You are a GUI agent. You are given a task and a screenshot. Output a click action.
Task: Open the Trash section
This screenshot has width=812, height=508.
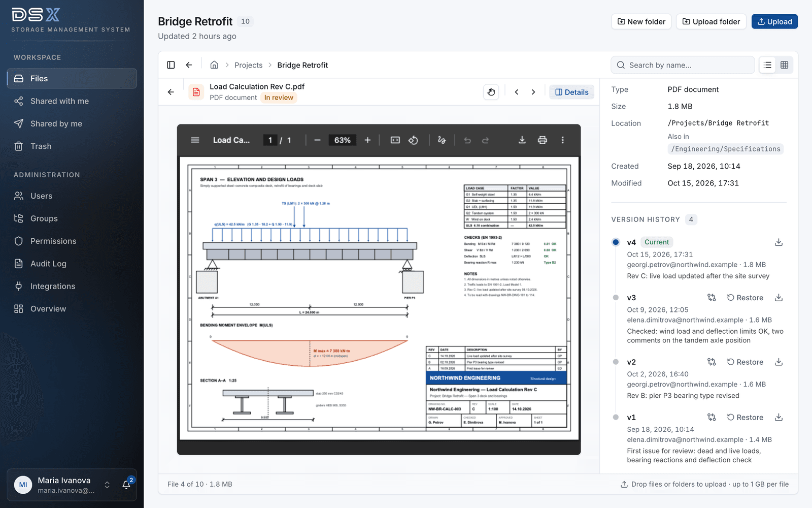click(72, 146)
